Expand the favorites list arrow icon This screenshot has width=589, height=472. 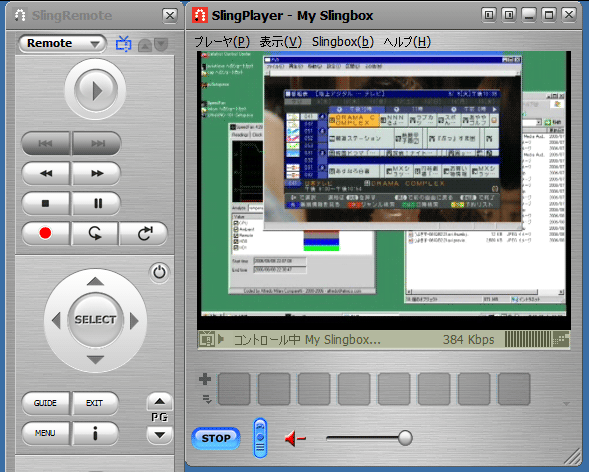point(207,399)
